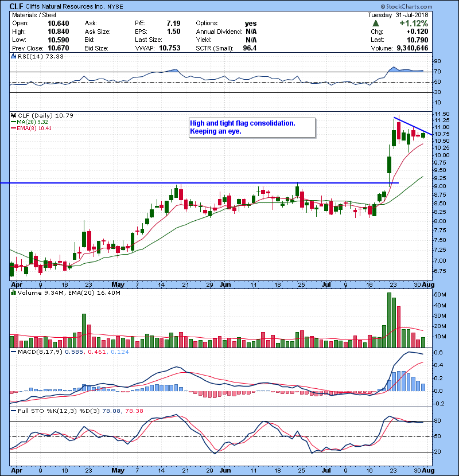459x476 pixels.
Task: Click the green up-triangle change indicator
Action: [375, 24]
